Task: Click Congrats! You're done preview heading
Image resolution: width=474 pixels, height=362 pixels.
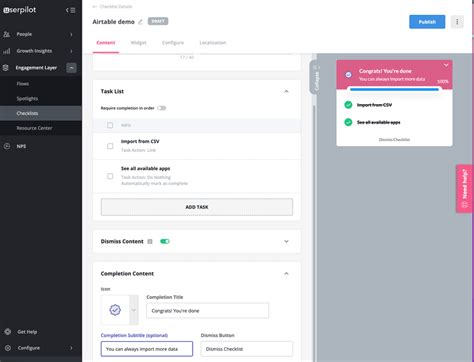Action: pyautogui.click(x=385, y=71)
